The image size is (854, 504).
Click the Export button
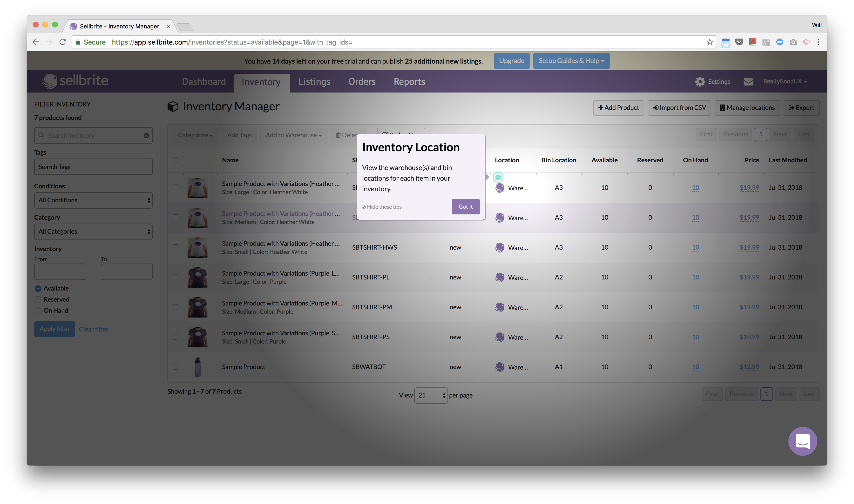point(801,108)
